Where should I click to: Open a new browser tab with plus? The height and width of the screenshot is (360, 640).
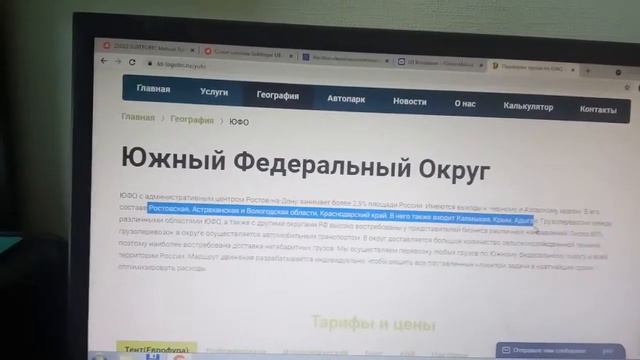(588, 71)
